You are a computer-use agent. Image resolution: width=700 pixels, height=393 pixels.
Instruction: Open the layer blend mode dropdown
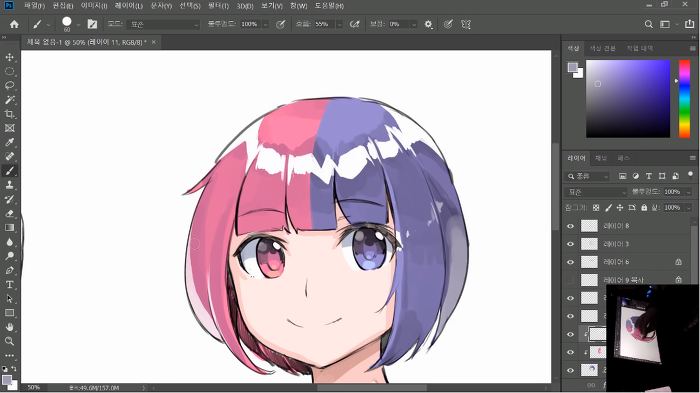[596, 192]
